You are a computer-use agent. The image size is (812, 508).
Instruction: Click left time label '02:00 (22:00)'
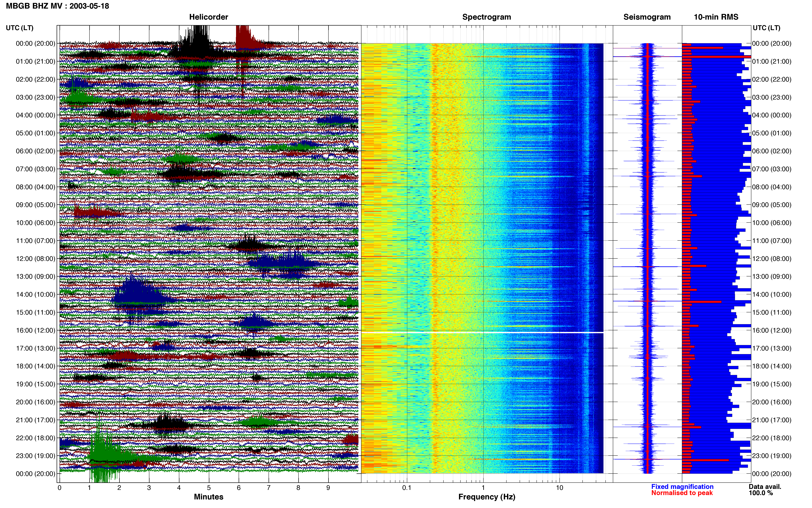point(36,79)
